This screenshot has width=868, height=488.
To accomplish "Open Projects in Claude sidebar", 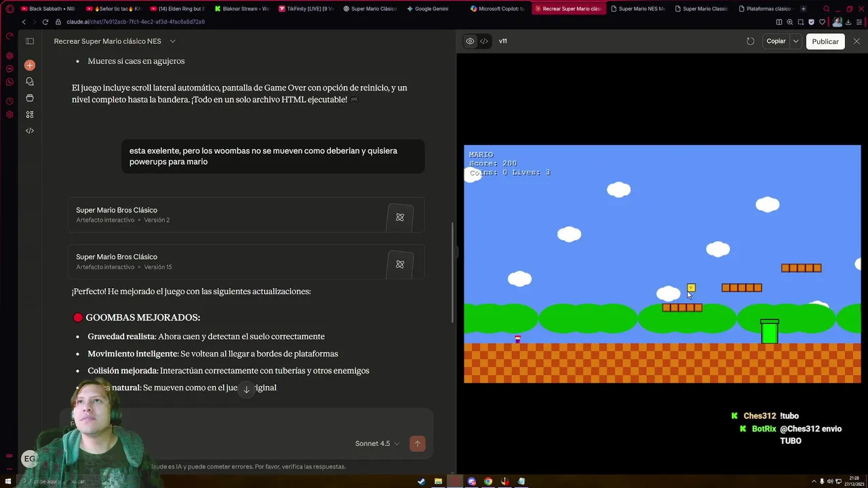I will [x=30, y=98].
